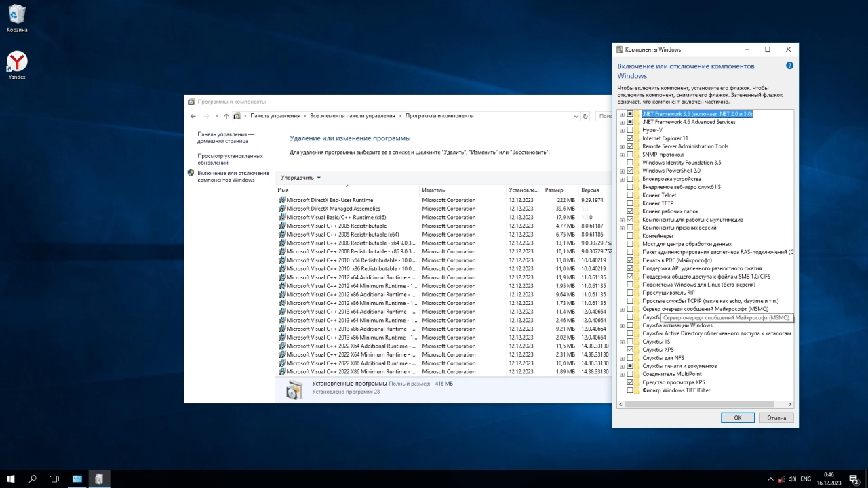
Task: Select Microsoft Visual Basic/C++ Runtime (x86) row
Action: [443, 217]
